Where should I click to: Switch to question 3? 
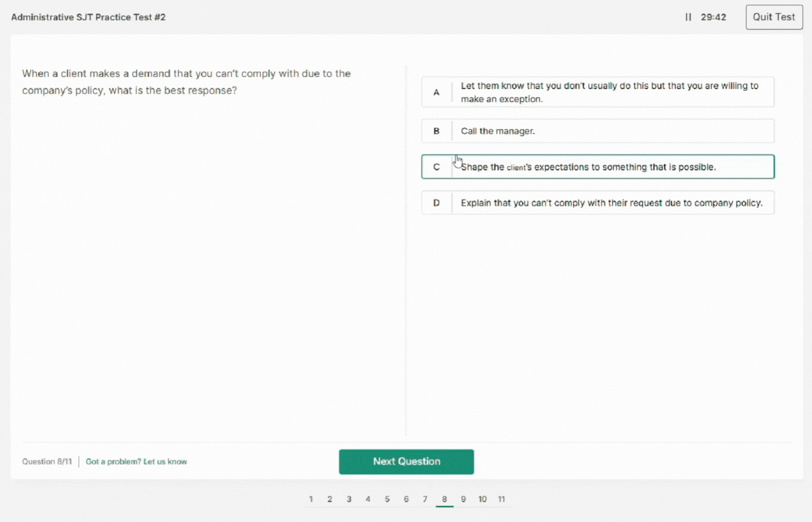349,499
